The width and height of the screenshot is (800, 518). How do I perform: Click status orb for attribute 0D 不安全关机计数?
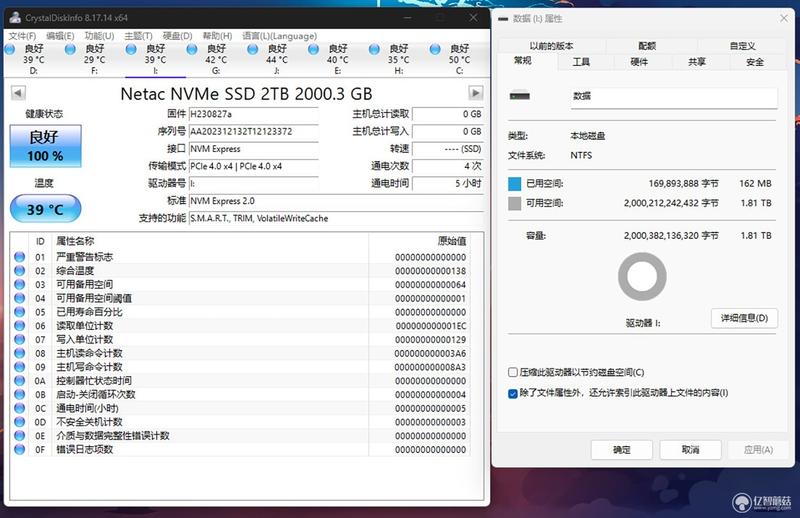pos(19,422)
